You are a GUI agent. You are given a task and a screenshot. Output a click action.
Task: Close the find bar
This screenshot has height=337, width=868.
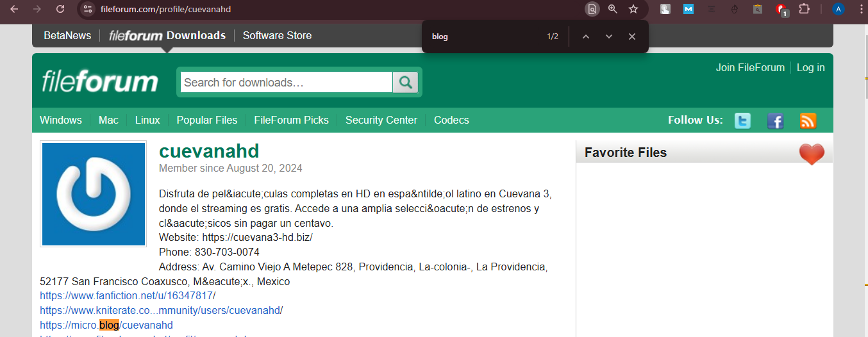pyautogui.click(x=632, y=37)
